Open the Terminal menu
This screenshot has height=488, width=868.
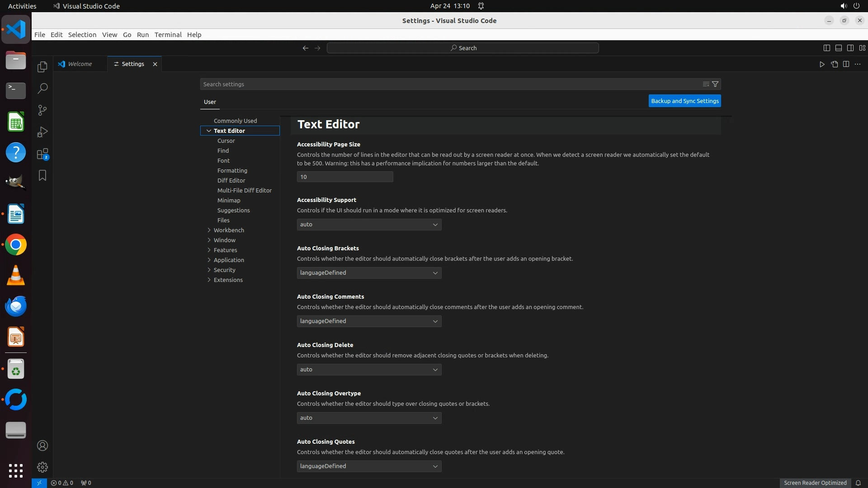pos(168,35)
